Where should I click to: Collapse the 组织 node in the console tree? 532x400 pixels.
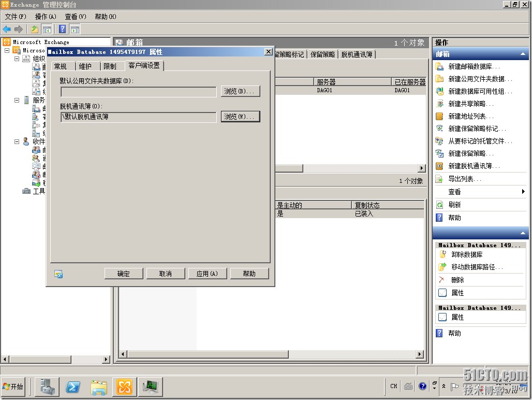coord(18,58)
